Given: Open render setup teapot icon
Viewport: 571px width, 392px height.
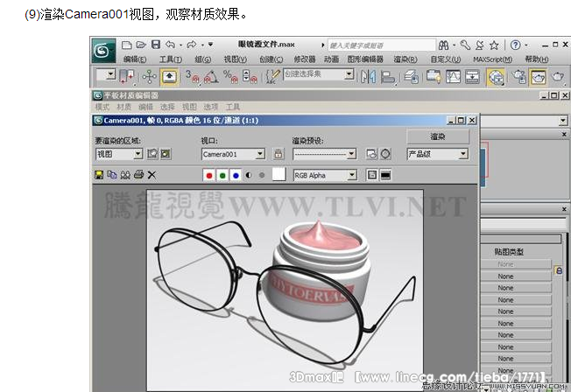Looking at the screenshot, I should 519,77.
